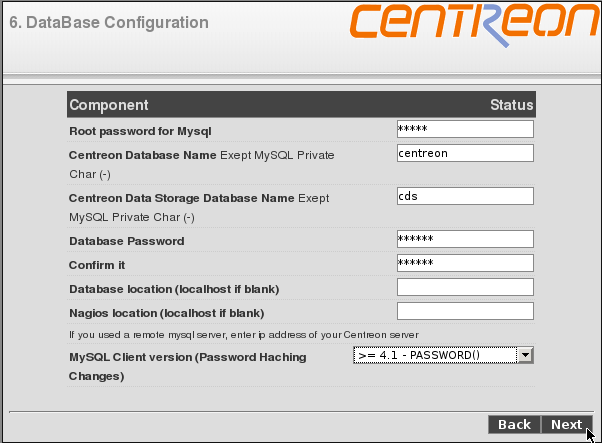This screenshot has width=602, height=443.
Task: Click the Component column header
Action: pyautogui.click(x=109, y=105)
